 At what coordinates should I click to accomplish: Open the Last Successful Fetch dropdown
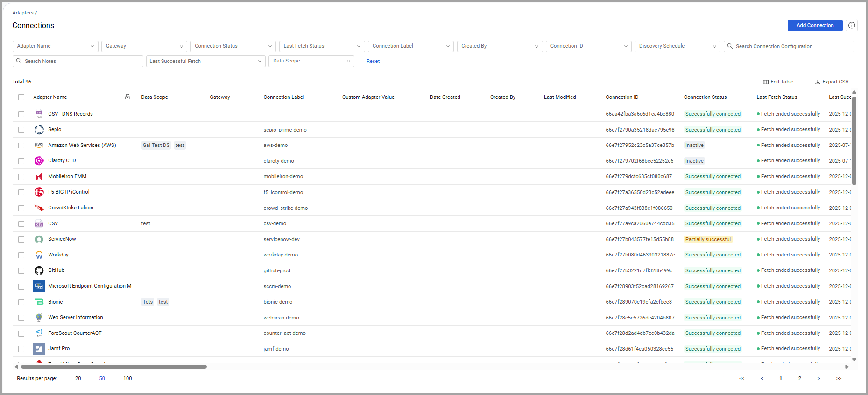pyautogui.click(x=206, y=61)
